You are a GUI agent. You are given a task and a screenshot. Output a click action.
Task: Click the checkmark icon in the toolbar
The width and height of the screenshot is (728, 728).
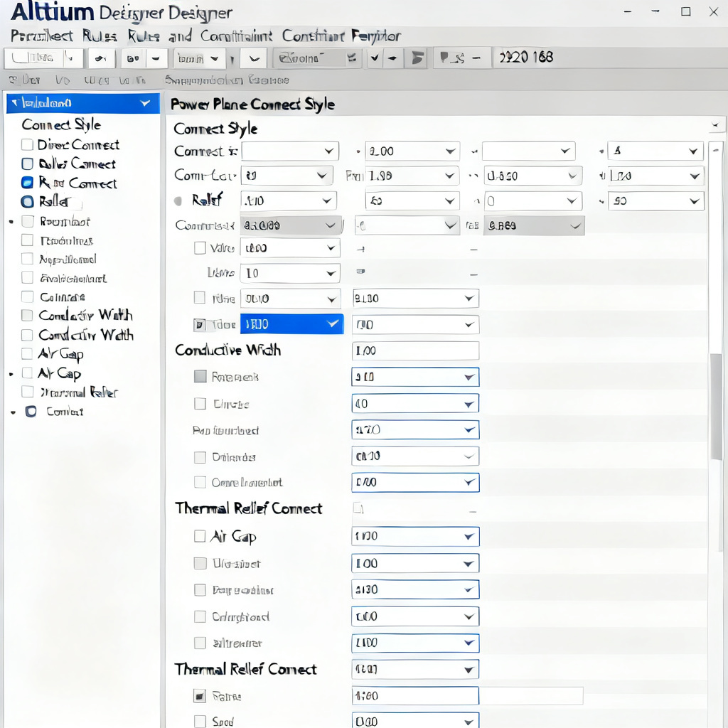pyautogui.click(x=374, y=58)
